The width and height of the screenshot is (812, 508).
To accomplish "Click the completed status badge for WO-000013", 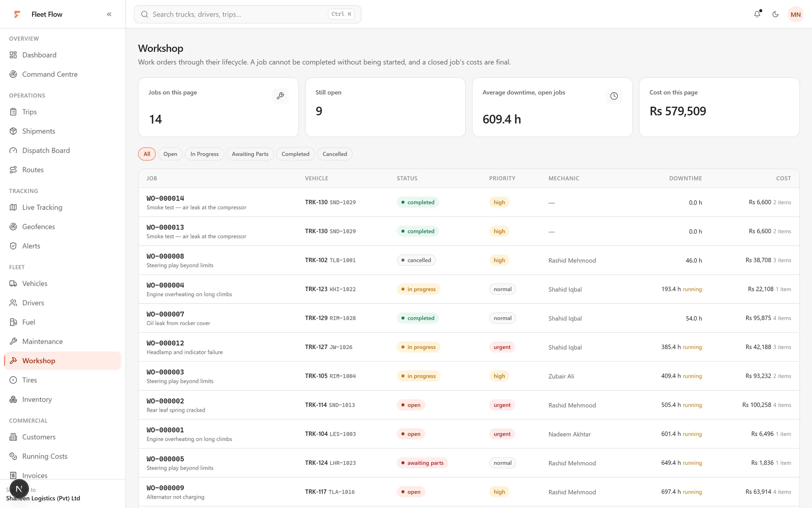I will click(x=418, y=232).
